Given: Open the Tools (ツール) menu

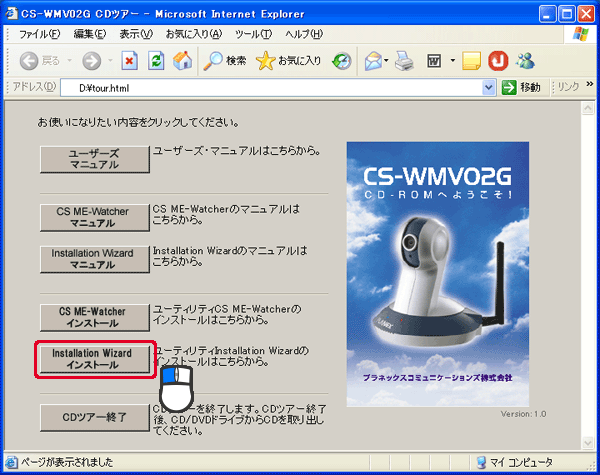Looking at the screenshot, I should (x=253, y=34).
